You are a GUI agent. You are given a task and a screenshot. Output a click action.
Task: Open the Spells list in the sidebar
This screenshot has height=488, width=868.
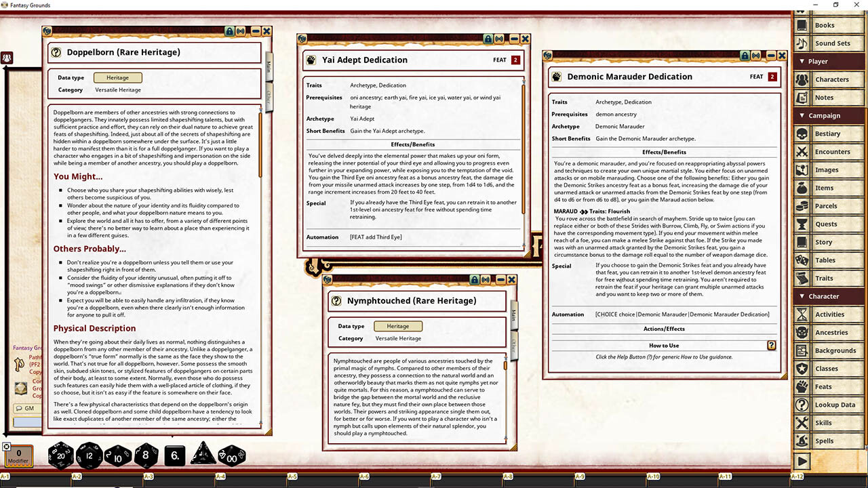pyautogui.click(x=832, y=441)
